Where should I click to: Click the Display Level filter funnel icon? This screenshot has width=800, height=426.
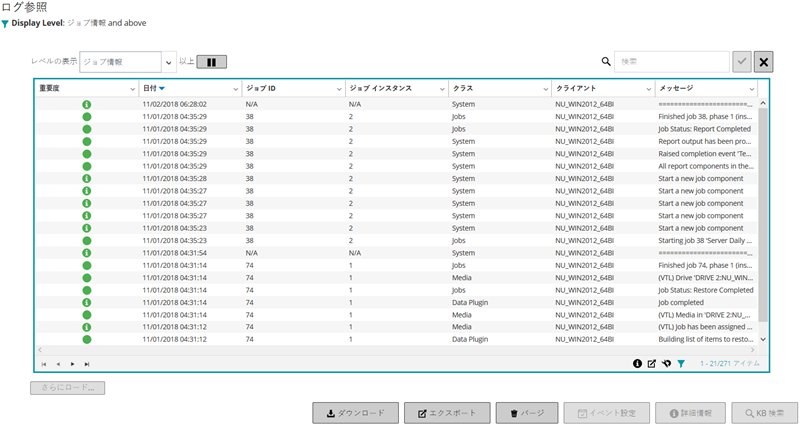[x=5, y=23]
